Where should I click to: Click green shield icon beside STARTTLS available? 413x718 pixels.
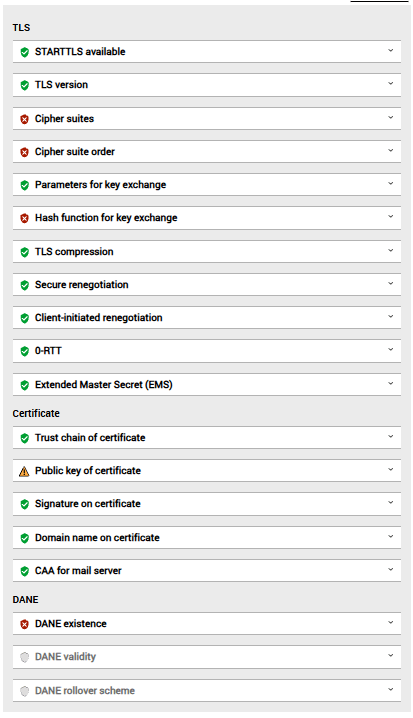(x=25, y=52)
